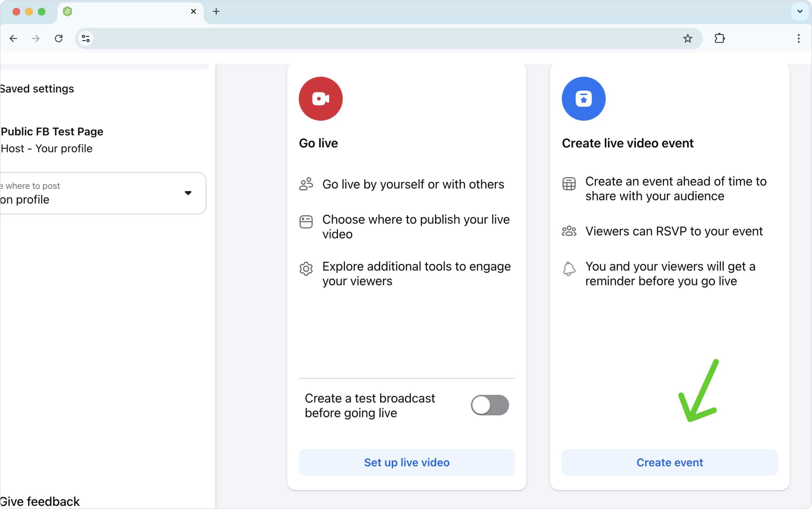Click the gear icon beside Explore additional tools
Image resolution: width=812 pixels, height=509 pixels.
tap(306, 269)
